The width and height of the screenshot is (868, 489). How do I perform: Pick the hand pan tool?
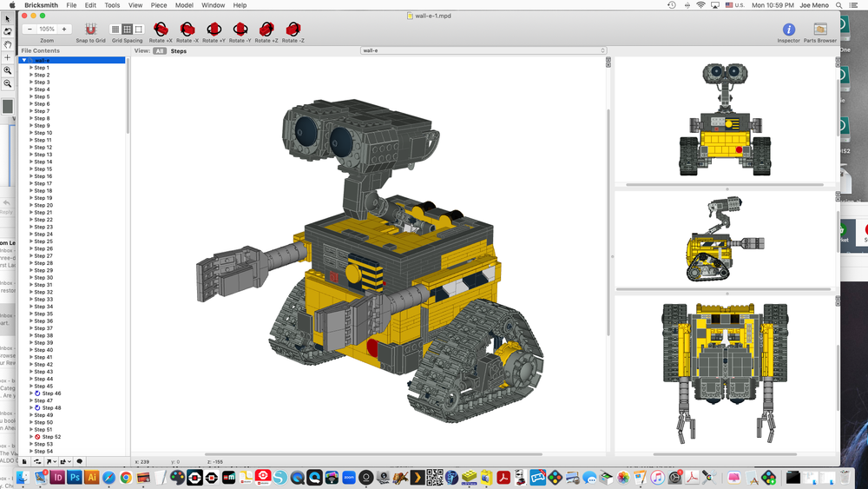pyautogui.click(x=7, y=44)
